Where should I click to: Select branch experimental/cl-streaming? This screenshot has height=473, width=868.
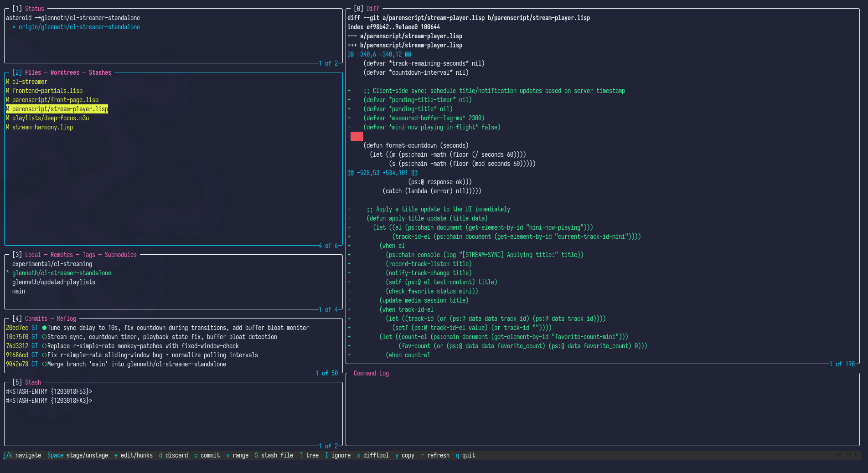tap(52, 264)
